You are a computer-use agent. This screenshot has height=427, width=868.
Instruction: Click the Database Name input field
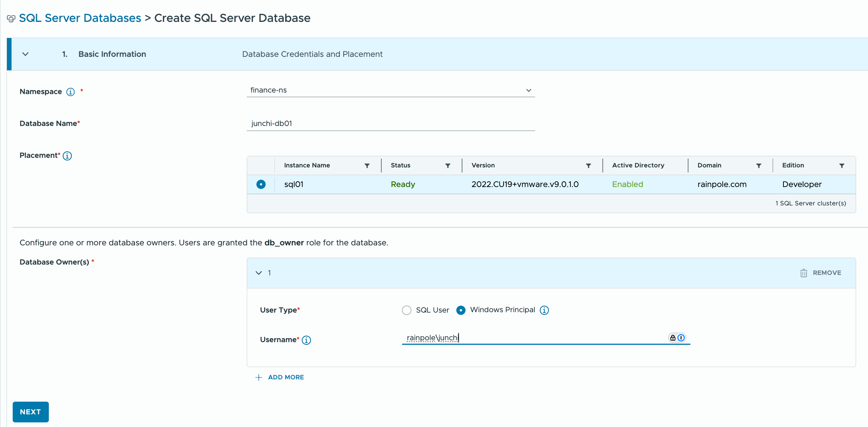point(391,124)
